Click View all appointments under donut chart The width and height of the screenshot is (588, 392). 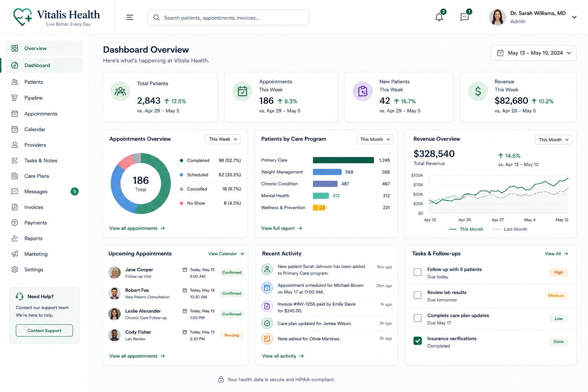tap(137, 228)
